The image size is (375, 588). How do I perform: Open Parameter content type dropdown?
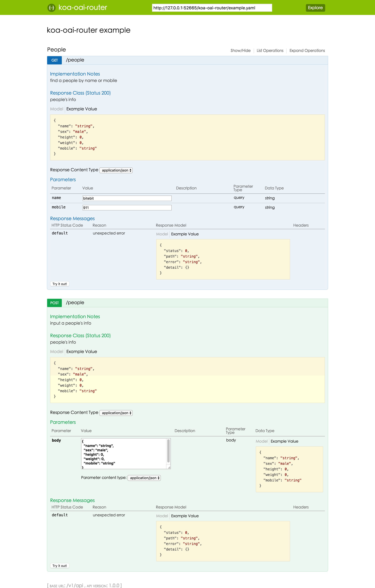[144, 478]
